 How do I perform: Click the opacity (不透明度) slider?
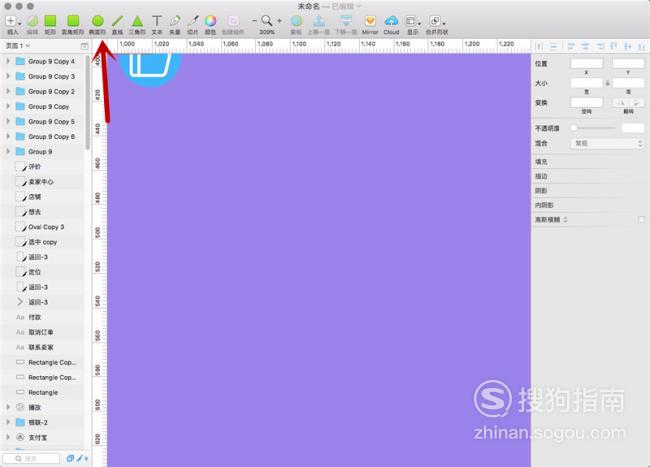point(594,128)
